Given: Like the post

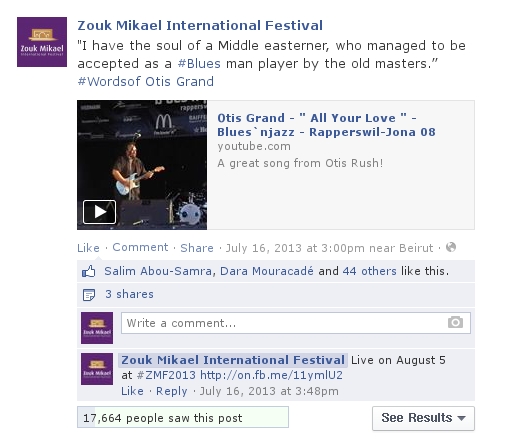Looking at the screenshot, I should 88,248.
